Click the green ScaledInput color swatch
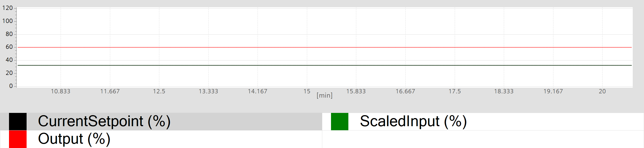 click(x=340, y=121)
